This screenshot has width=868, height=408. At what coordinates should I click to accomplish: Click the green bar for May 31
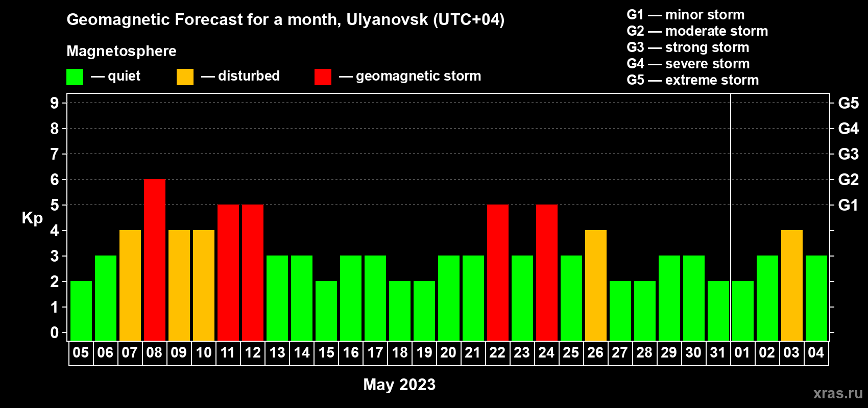tap(718, 311)
